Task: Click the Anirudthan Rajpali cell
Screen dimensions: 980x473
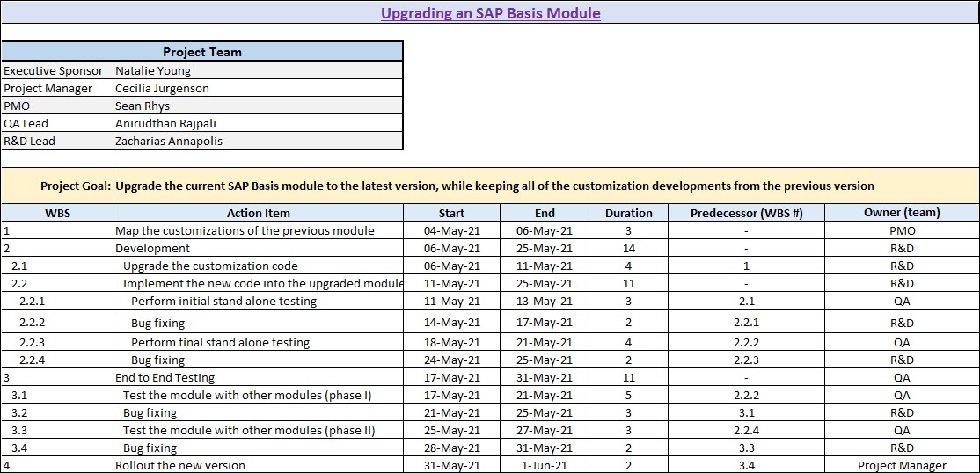Action: point(258,123)
